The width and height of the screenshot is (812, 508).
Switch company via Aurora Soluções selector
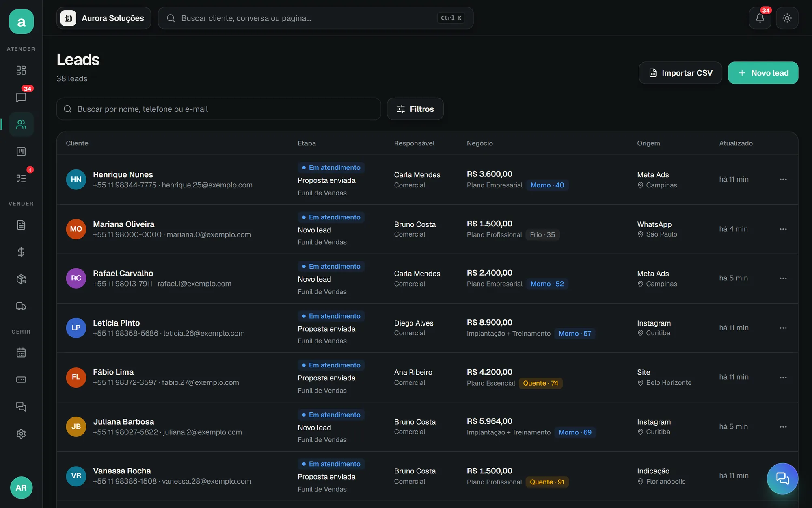104,18
